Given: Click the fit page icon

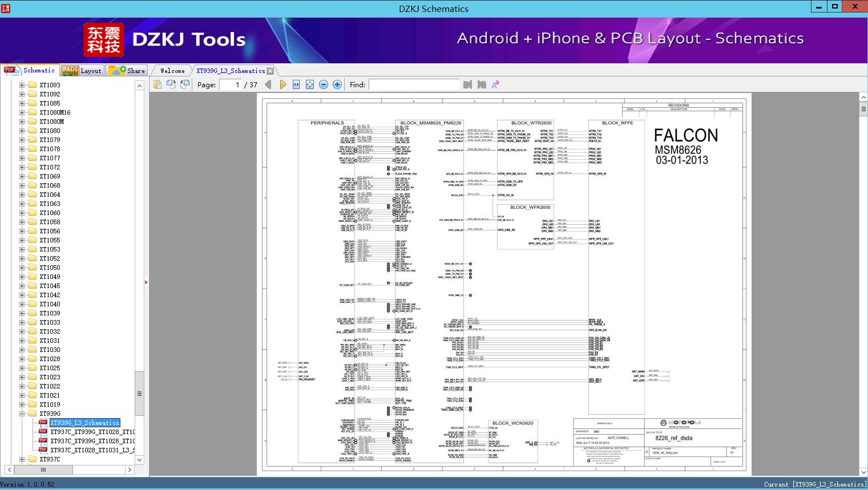Looking at the screenshot, I should tap(310, 84).
